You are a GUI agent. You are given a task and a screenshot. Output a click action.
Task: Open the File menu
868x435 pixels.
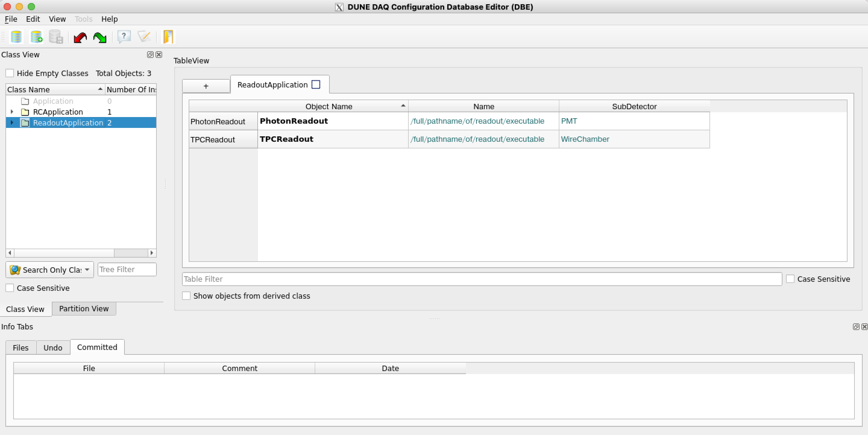(x=11, y=19)
